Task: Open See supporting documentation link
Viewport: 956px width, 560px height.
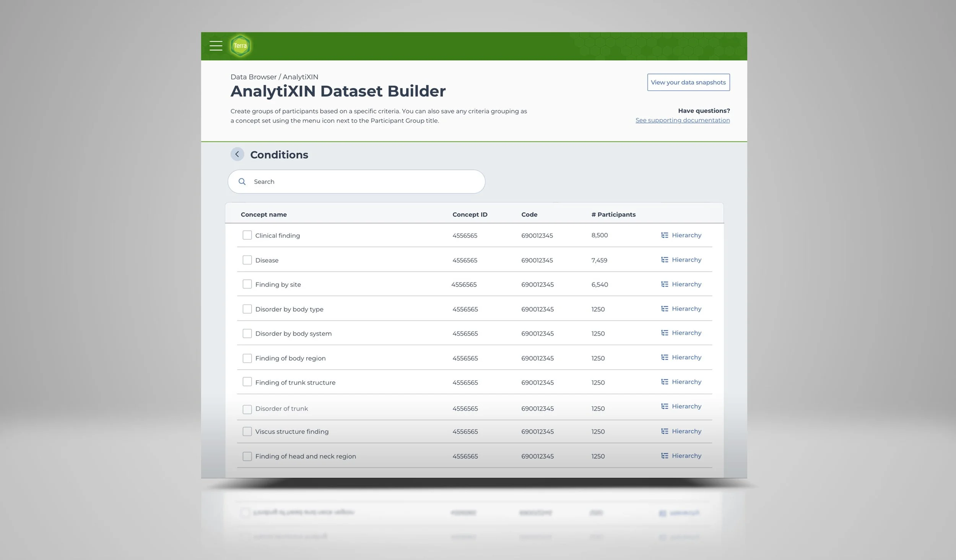Action: [683, 120]
